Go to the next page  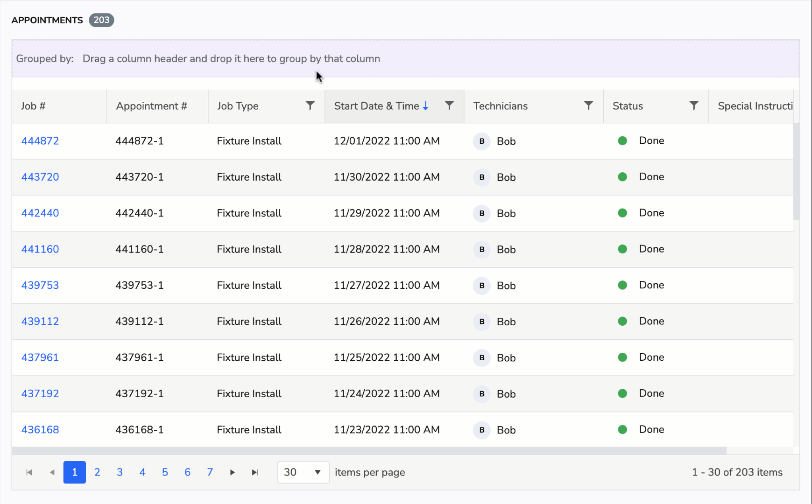pyautogui.click(x=232, y=472)
